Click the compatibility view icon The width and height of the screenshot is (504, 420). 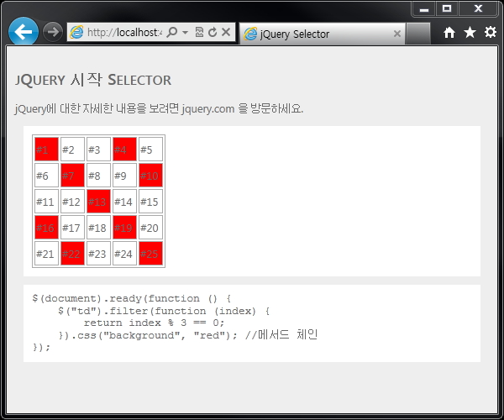tap(199, 32)
